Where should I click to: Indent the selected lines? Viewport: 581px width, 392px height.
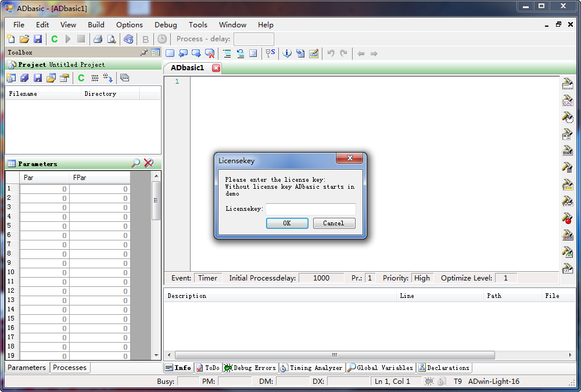[227, 53]
